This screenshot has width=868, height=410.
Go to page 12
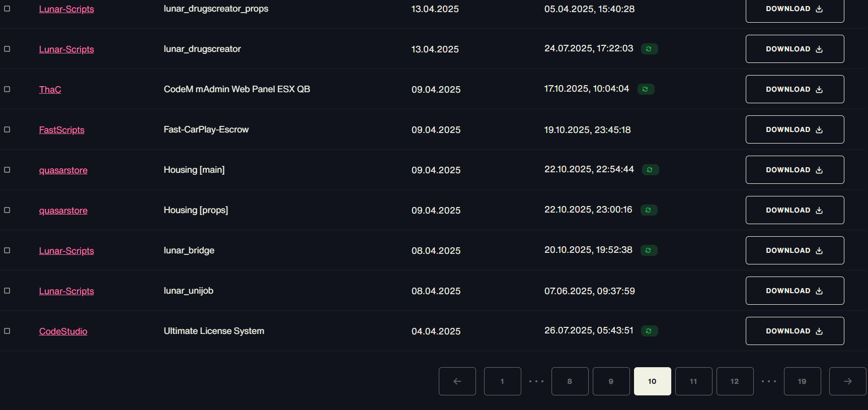735,381
